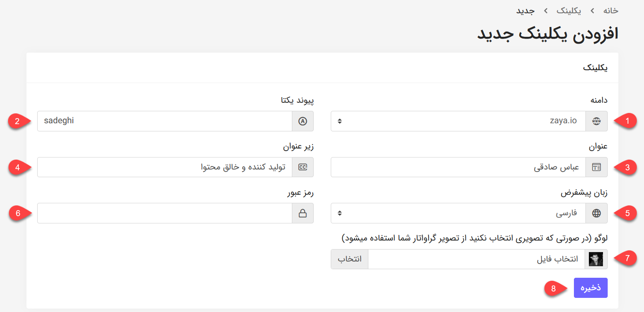The height and width of the screenshot is (312, 644).
Task: Click the انتخاب فایل file input area
Action: tap(476, 259)
